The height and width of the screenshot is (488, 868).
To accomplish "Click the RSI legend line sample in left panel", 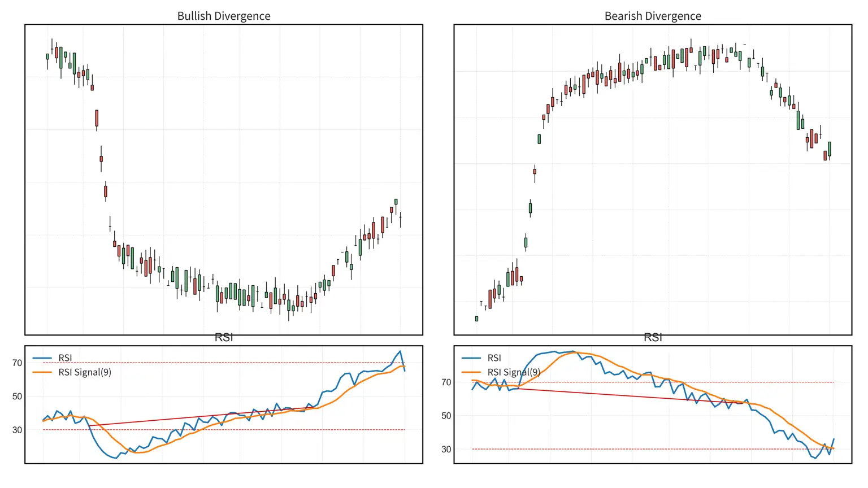I will point(42,358).
